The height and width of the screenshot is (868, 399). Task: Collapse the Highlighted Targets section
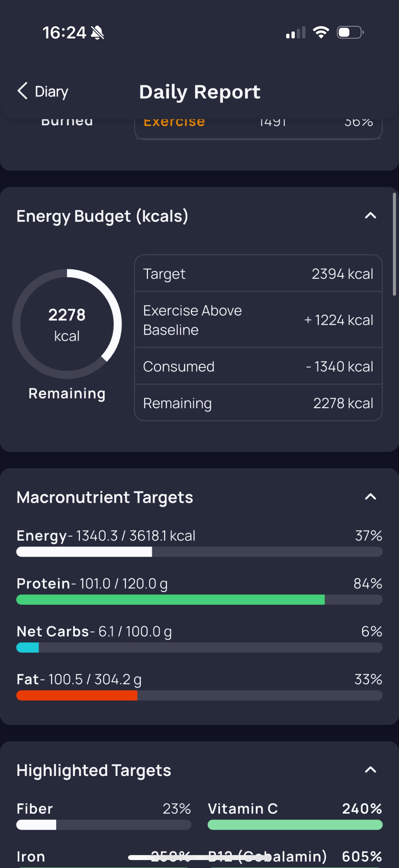(370, 770)
